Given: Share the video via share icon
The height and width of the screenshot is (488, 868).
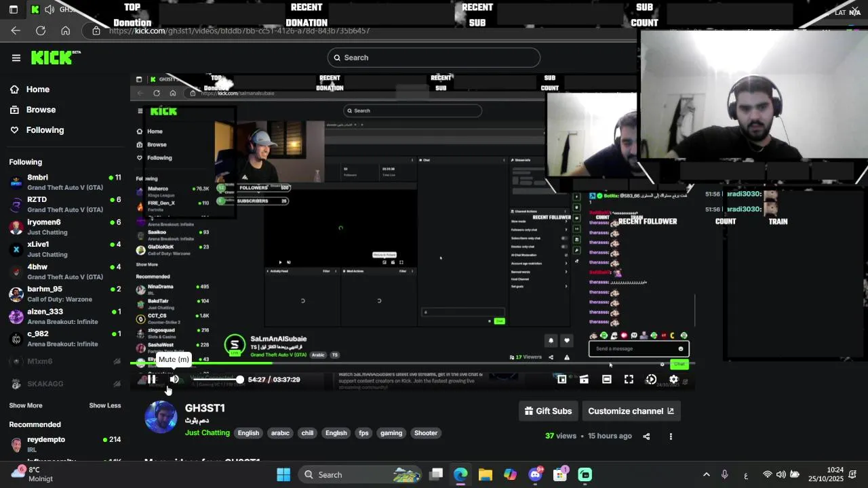Looking at the screenshot, I should coord(646,436).
